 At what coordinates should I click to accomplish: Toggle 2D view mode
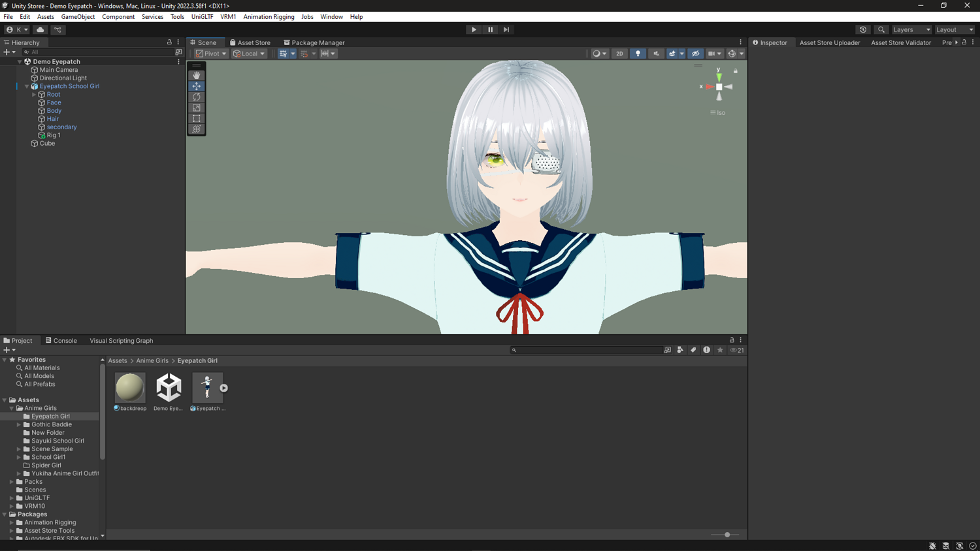pyautogui.click(x=619, y=54)
